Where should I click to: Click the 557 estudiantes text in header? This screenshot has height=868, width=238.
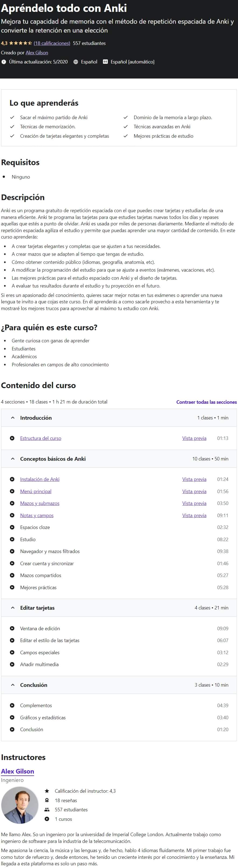(x=89, y=43)
